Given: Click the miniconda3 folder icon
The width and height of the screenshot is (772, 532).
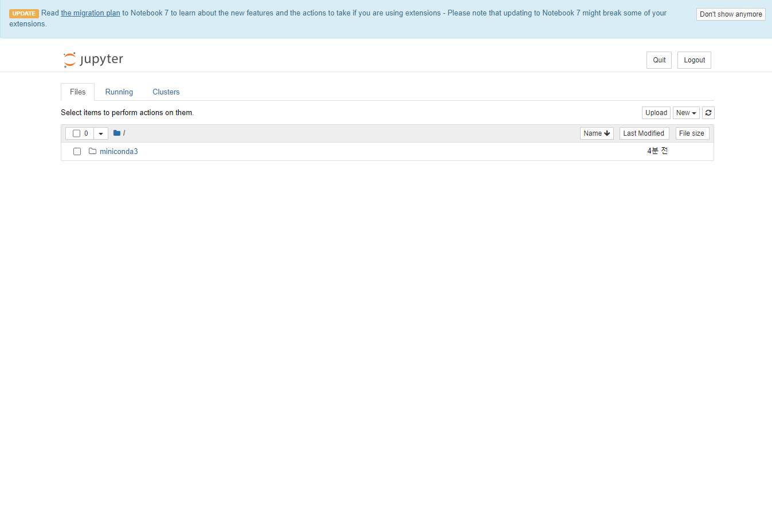Looking at the screenshot, I should [92, 151].
